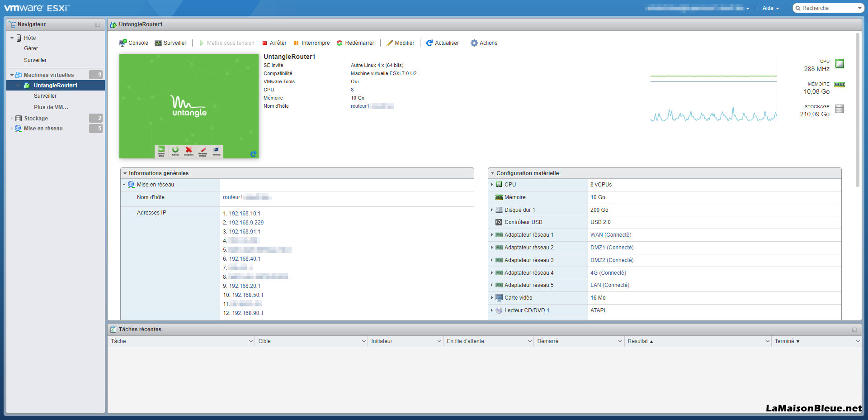Collapse the Mise en réseau info subsection

pos(124,185)
